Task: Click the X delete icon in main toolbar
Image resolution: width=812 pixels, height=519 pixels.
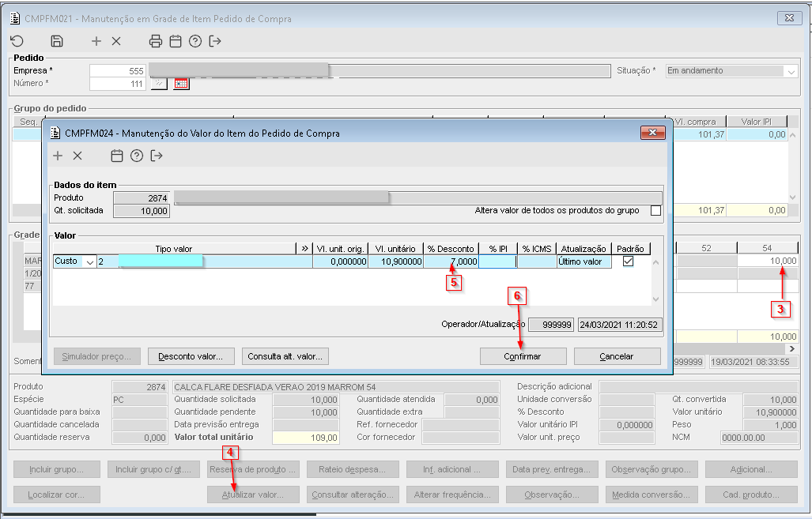Action: (116, 41)
